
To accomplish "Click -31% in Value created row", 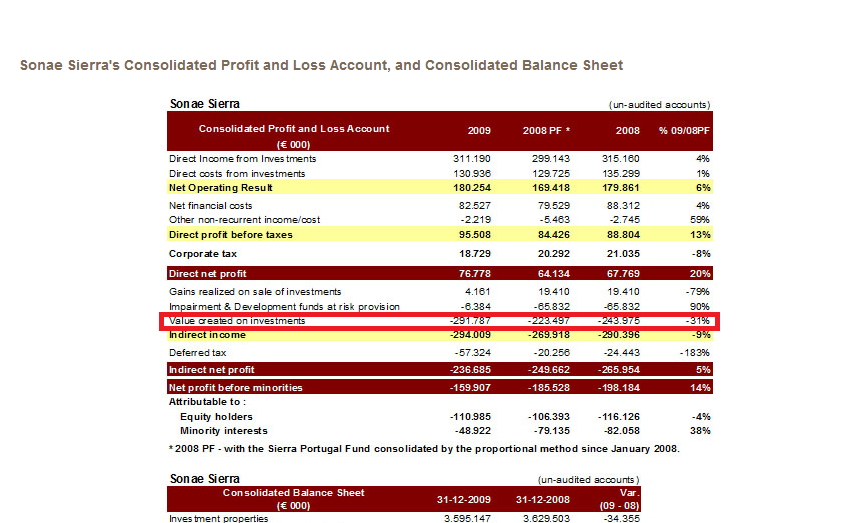I will [x=697, y=320].
